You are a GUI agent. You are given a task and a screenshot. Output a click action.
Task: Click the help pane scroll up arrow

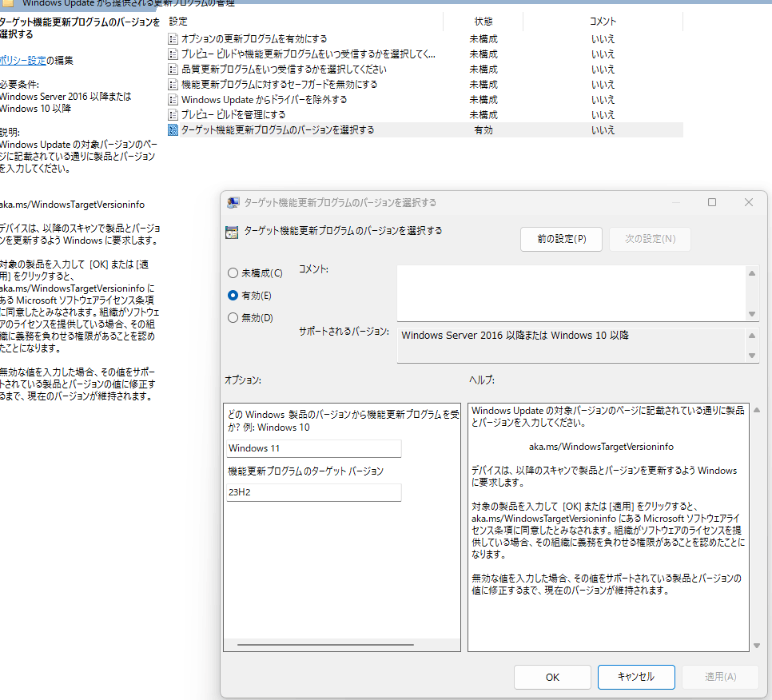click(757, 410)
